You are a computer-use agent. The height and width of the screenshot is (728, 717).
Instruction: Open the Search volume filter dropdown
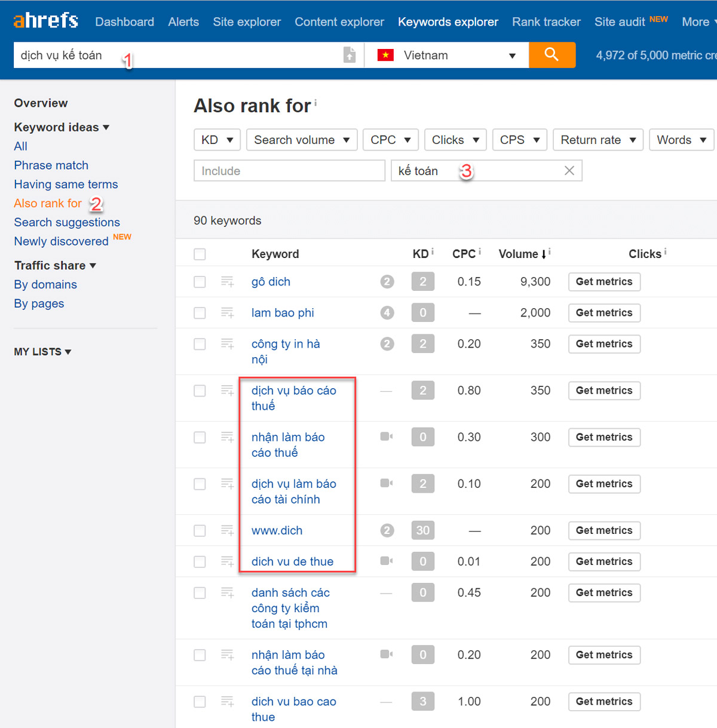[302, 140]
